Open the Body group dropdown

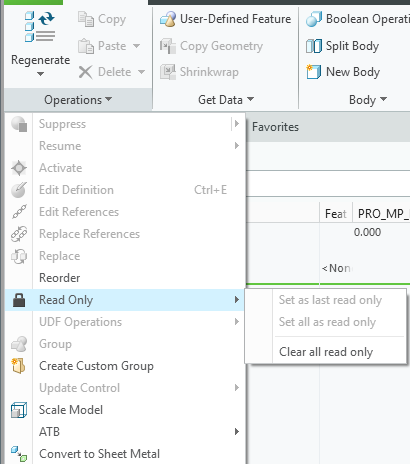[x=368, y=100]
